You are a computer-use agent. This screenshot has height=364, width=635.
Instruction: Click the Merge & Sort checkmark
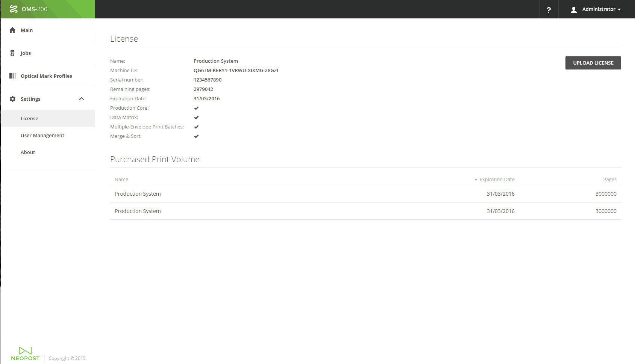point(196,136)
